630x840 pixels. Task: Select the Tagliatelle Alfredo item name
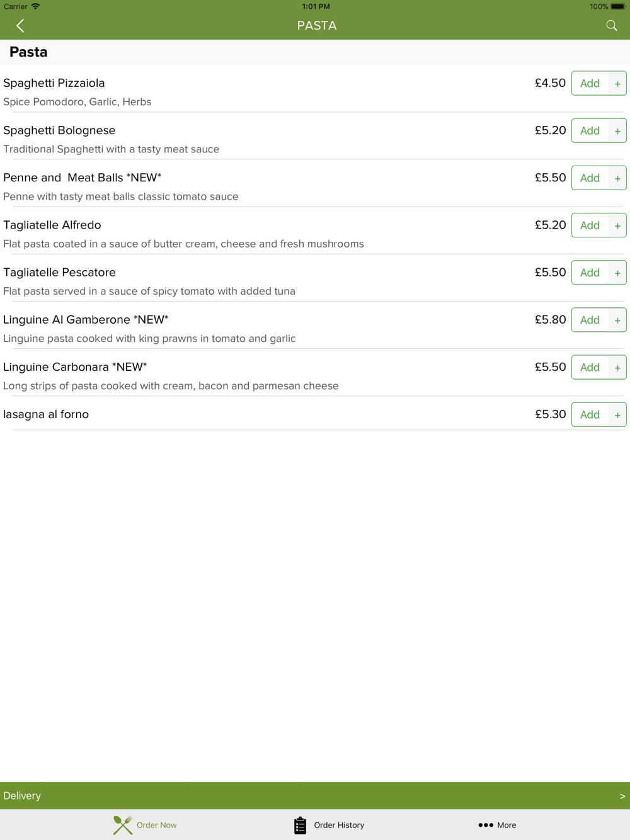click(x=52, y=225)
